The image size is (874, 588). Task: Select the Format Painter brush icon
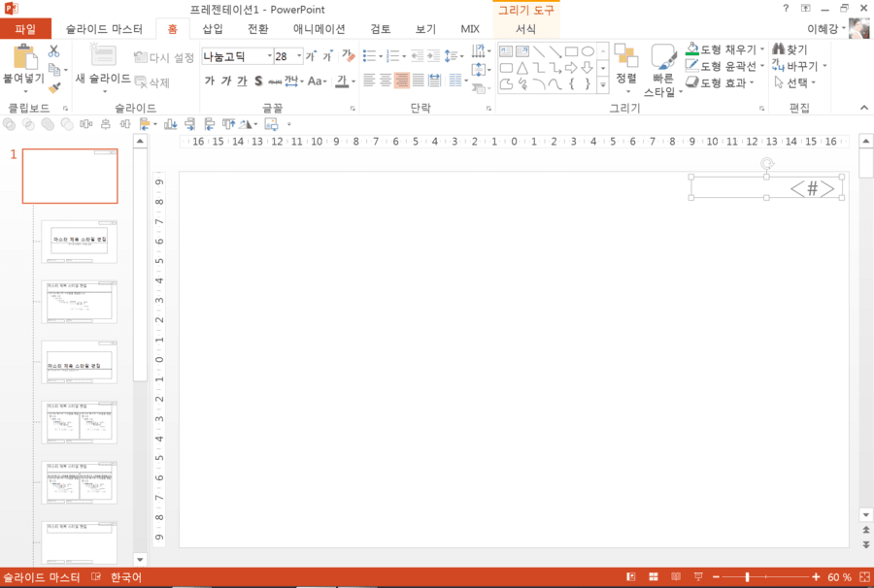pyautogui.click(x=54, y=88)
